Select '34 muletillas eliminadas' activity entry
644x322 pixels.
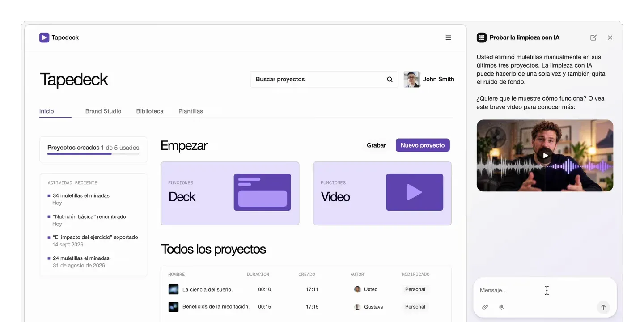click(81, 195)
